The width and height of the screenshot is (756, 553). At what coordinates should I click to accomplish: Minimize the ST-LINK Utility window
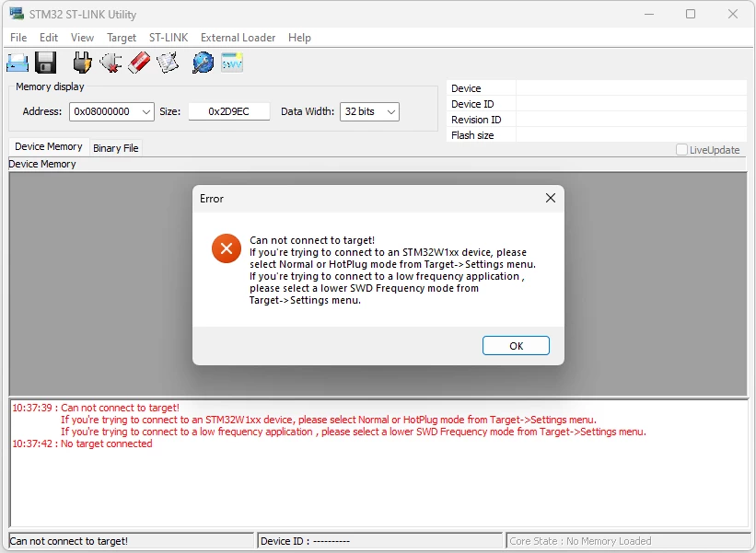click(x=649, y=14)
